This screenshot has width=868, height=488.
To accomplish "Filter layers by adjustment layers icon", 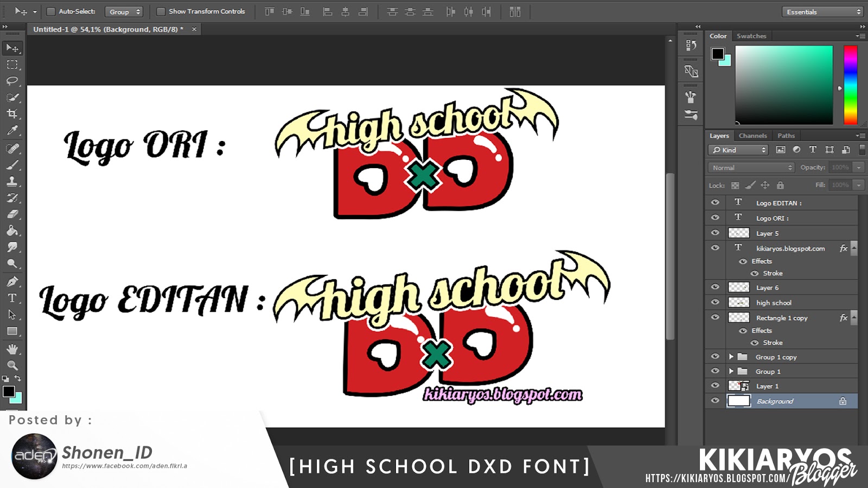I will pos(796,150).
